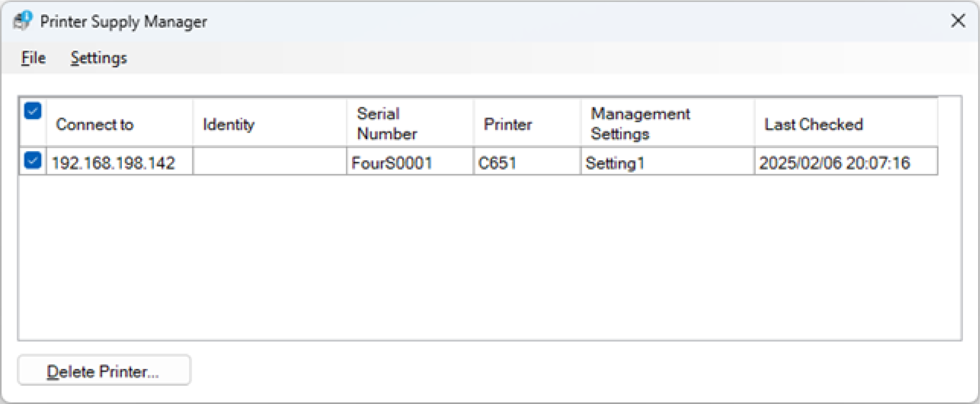
Task: Click the empty area below the printer list
Action: (488, 258)
